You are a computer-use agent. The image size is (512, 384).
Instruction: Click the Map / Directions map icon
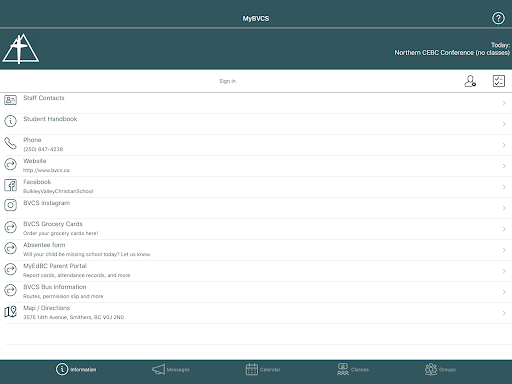(x=10, y=312)
